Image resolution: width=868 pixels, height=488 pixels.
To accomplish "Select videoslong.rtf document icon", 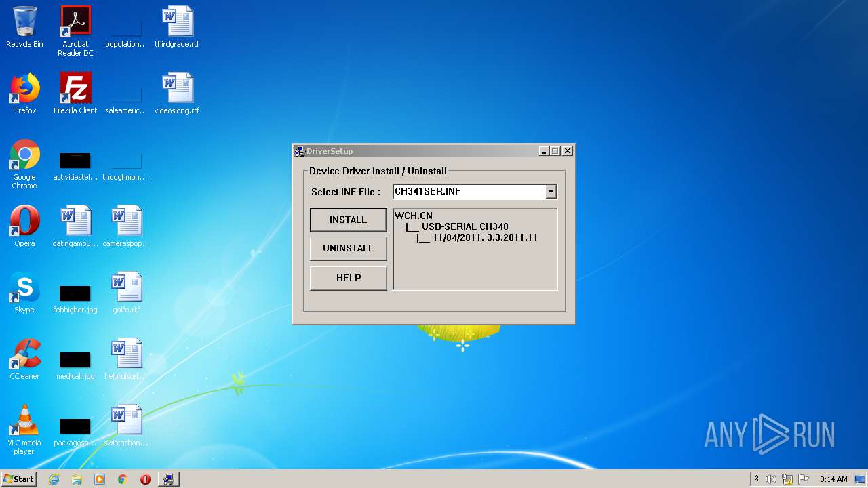I will (177, 94).
